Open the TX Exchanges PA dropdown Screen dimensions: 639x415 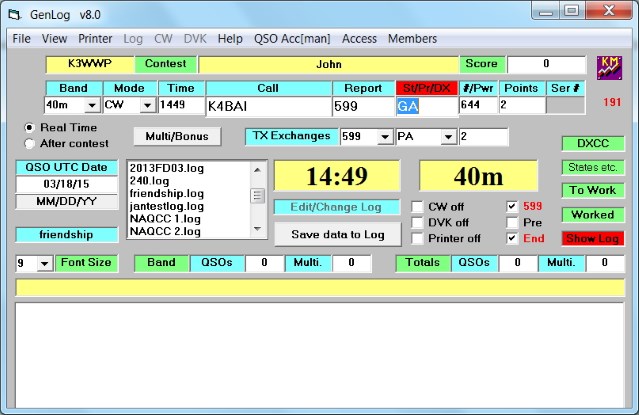448,137
